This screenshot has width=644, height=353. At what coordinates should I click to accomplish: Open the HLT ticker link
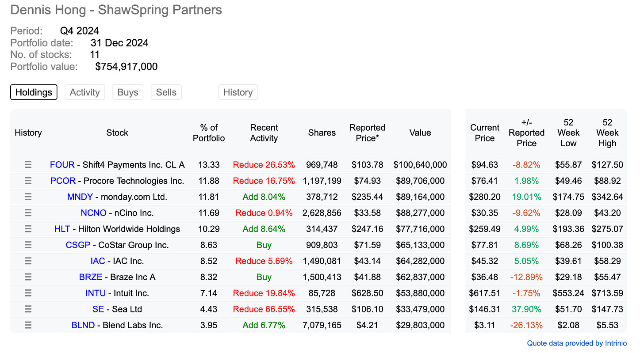[62, 229]
